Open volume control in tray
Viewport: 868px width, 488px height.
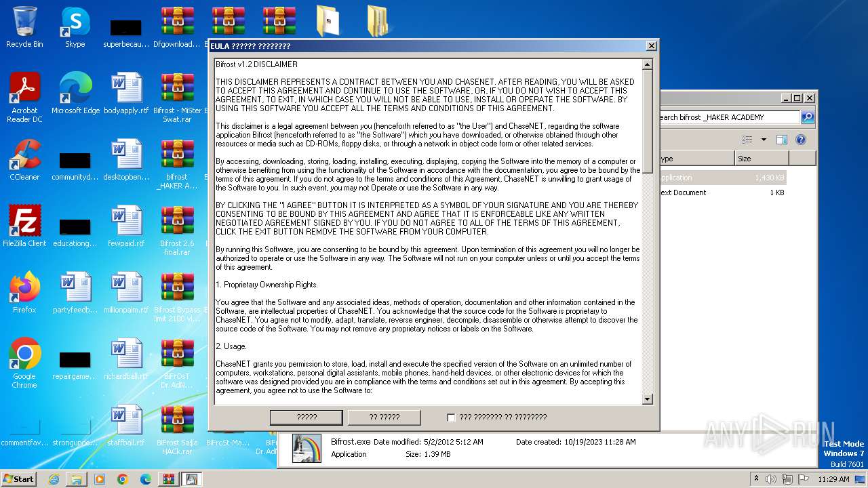[x=771, y=479]
